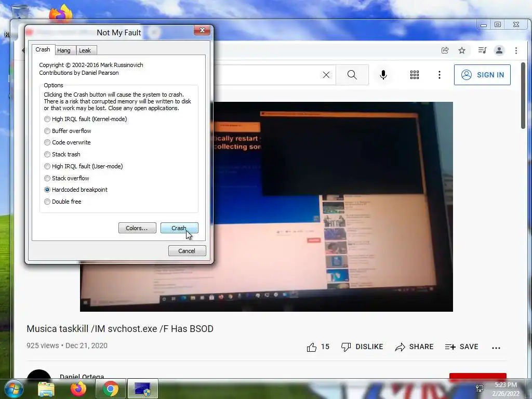Open the Hang tab
Viewport: 532px width, 399px height.
coord(64,50)
